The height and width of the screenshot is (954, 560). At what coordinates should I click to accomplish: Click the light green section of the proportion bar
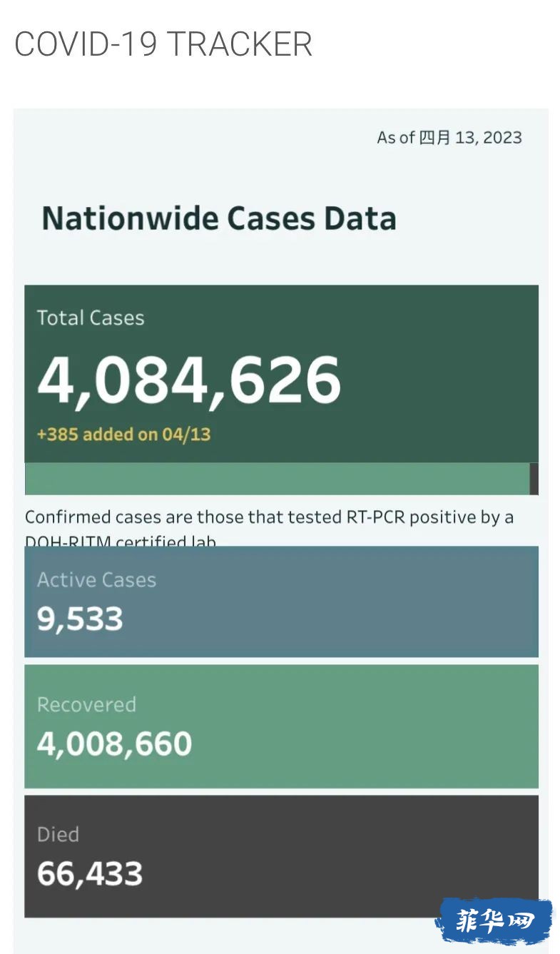(x=277, y=479)
